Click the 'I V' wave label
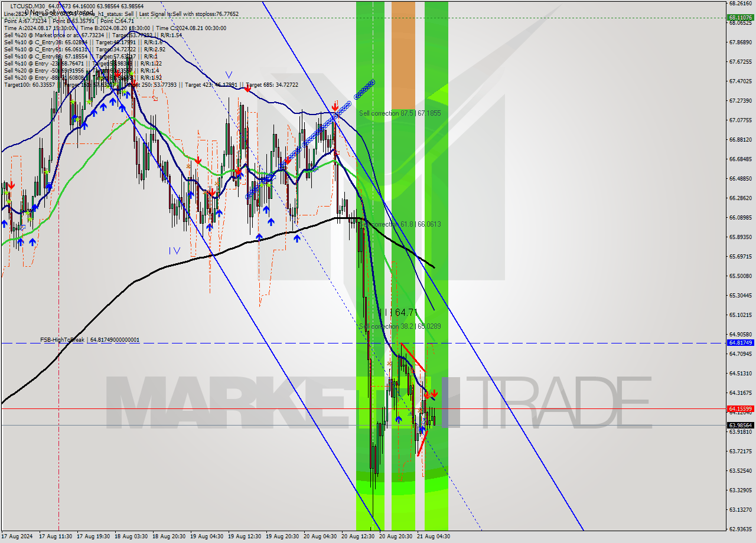This screenshot has height=543, width=756. [x=174, y=250]
